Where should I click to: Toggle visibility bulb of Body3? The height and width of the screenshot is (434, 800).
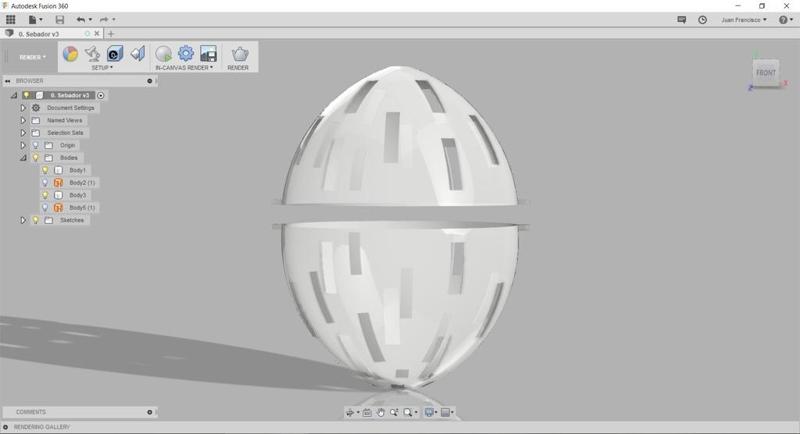[x=45, y=195]
